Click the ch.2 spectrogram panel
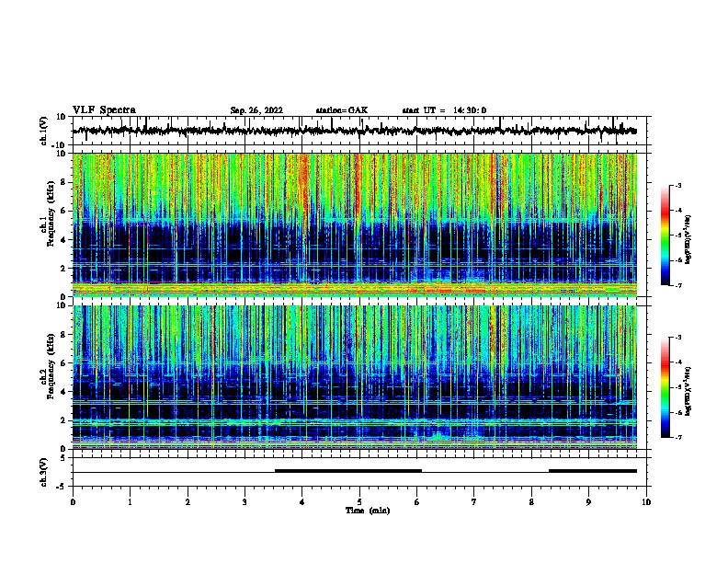The width and height of the screenshot is (728, 563). (x=355, y=377)
